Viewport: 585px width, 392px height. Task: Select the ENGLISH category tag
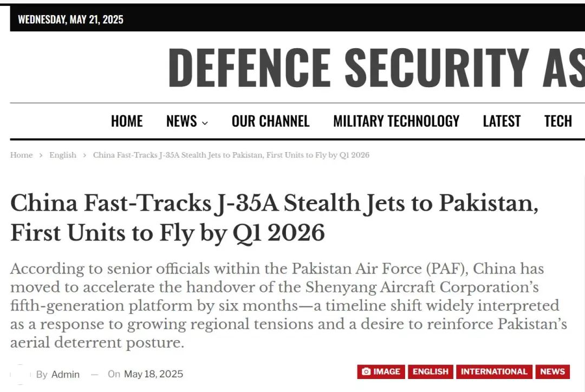click(x=431, y=372)
